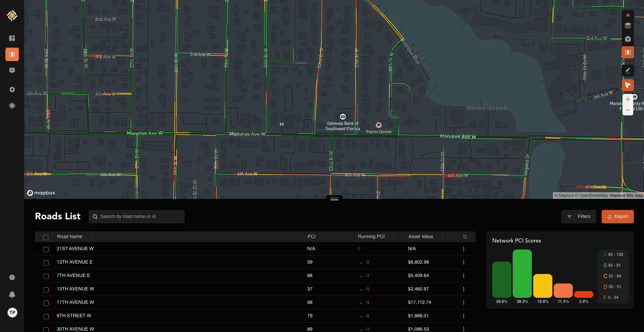Check the 13TH AVENUE E row checkbox

[46, 263]
